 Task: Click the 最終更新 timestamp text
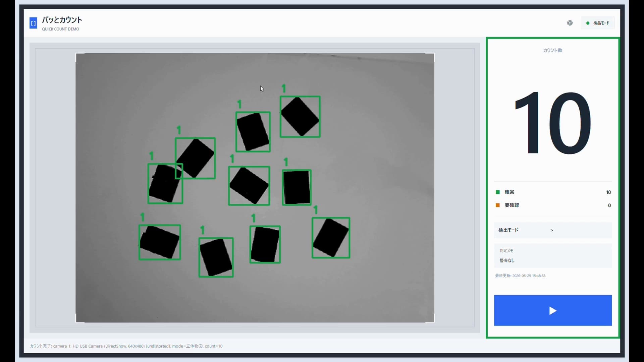[520, 276]
